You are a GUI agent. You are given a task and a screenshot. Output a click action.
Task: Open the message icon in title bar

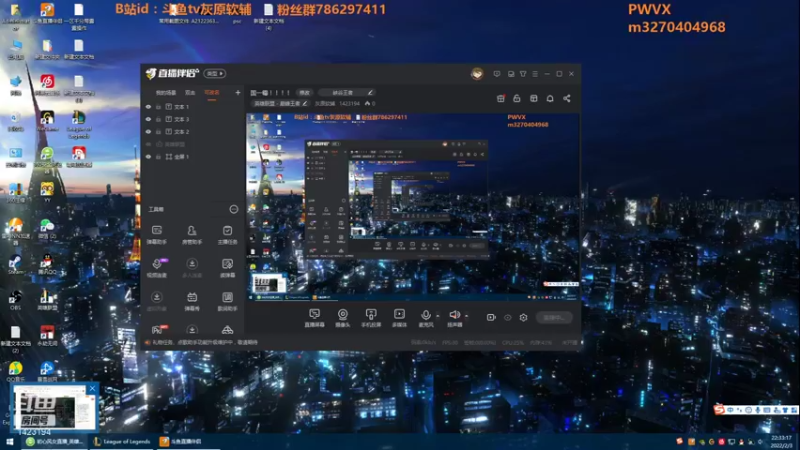pos(497,74)
